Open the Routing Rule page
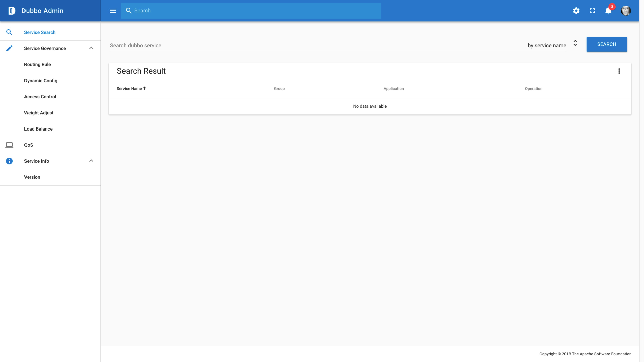This screenshot has height=362, width=644. [x=37, y=65]
